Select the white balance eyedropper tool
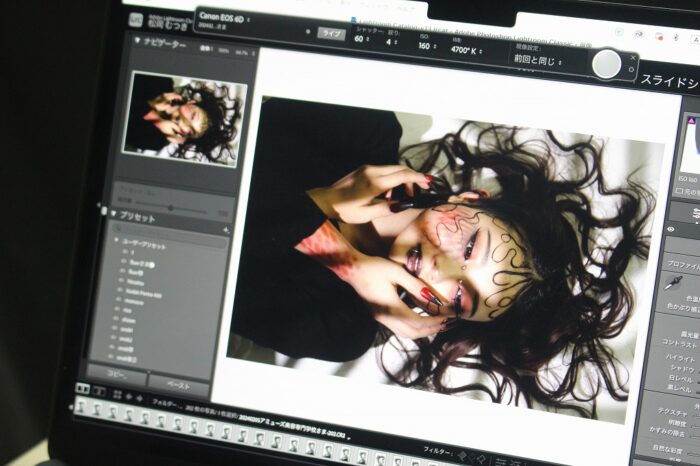Viewport: 700px width, 466px height. click(x=673, y=283)
